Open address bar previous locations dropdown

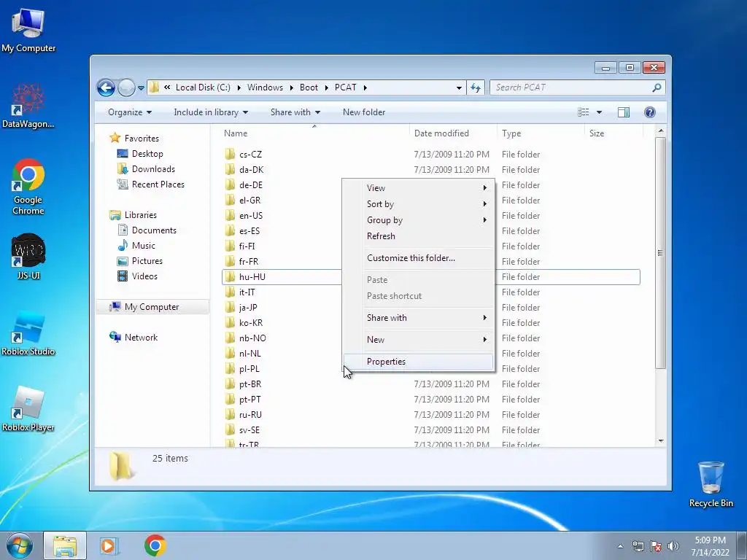459,87
